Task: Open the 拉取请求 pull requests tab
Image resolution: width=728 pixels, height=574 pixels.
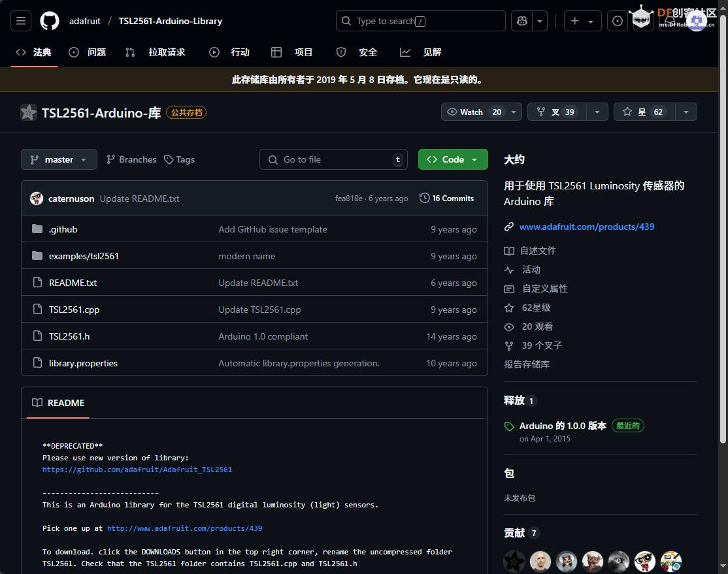Action: 156,52
